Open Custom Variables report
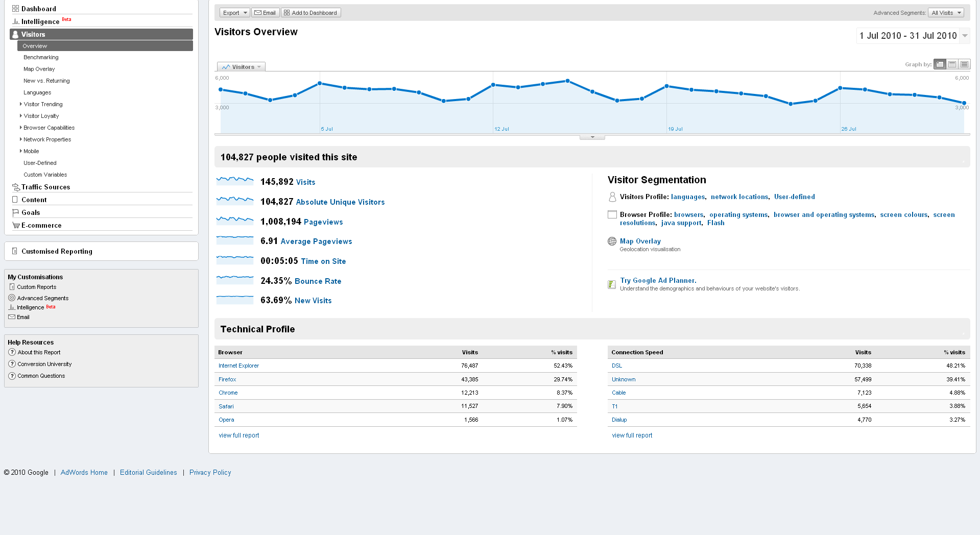This screenshot has width=980, height=535. point(45,175)
